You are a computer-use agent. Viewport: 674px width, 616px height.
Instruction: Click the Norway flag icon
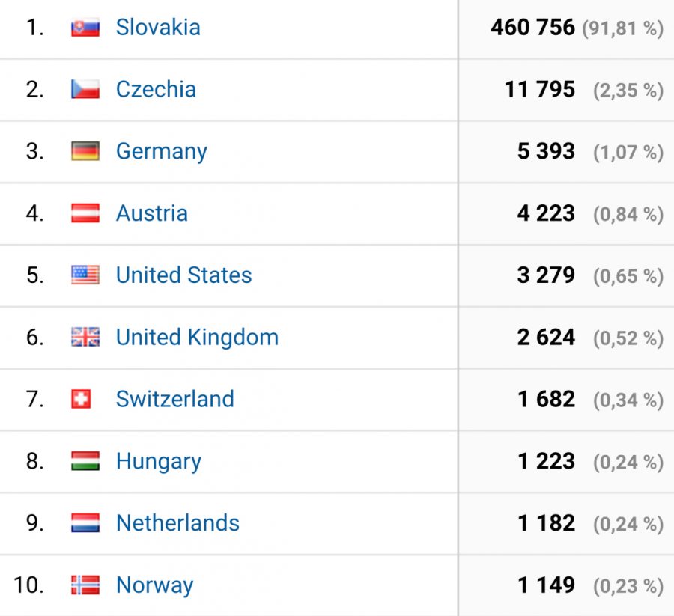coord(85,585)
